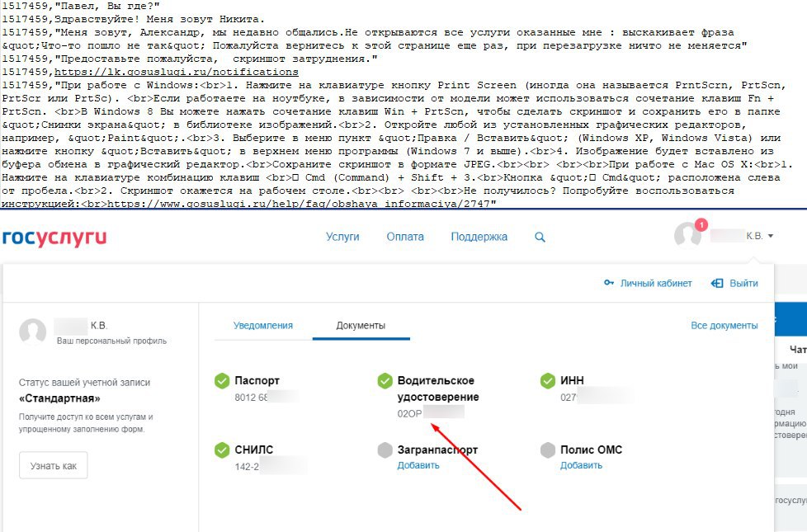This screenshot has height=532, width=807.
Task: Open the ИНН document entry
Action: (572, 381)
